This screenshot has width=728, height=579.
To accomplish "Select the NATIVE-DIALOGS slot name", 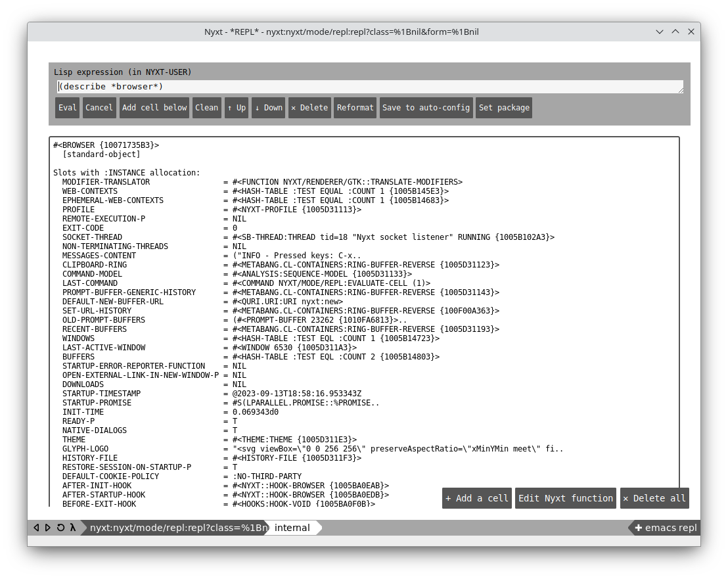I will point(95,430).
